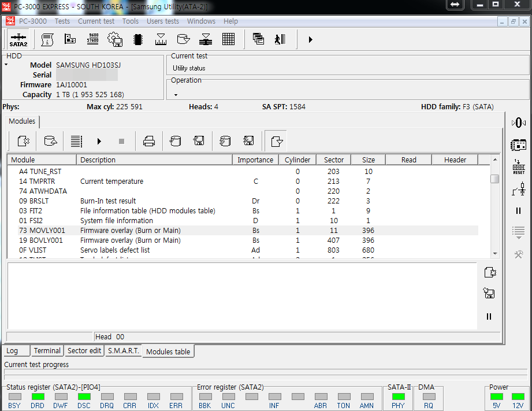Screen dimensions: 532x411
Task: Select the Modules table tab
Action: (168, 351)
